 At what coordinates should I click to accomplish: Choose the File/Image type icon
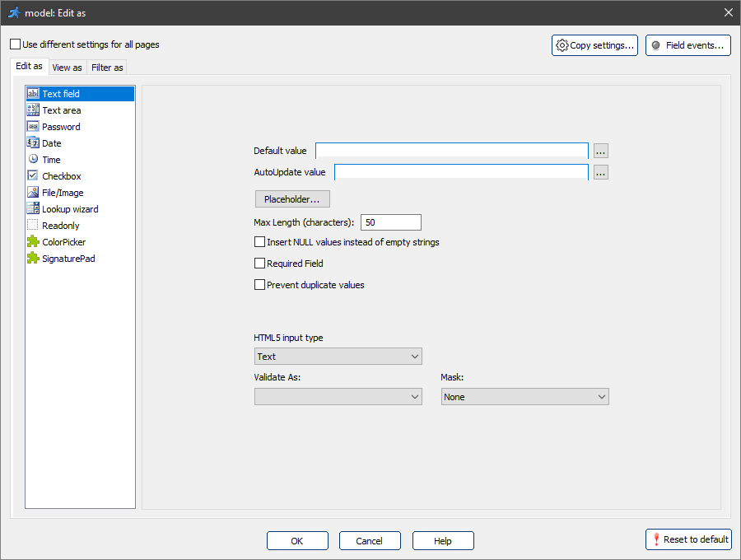pos(33,193)
